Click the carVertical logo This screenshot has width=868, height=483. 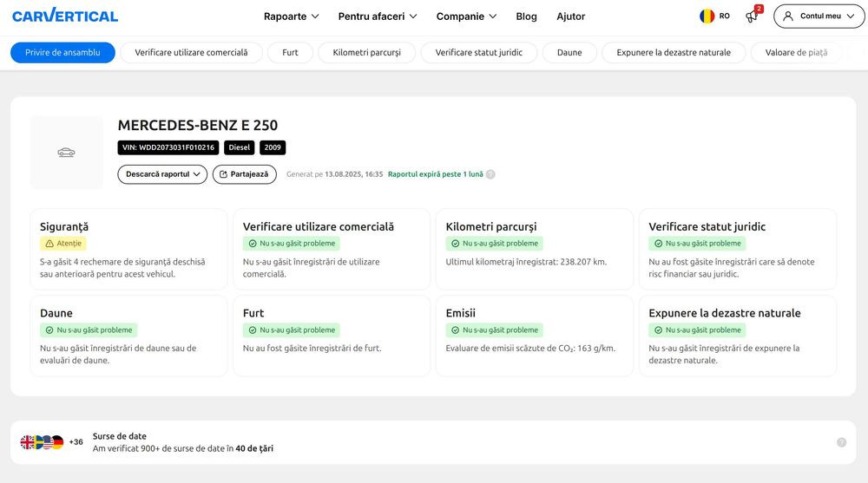pyautogui.click(x=64, y=16)
